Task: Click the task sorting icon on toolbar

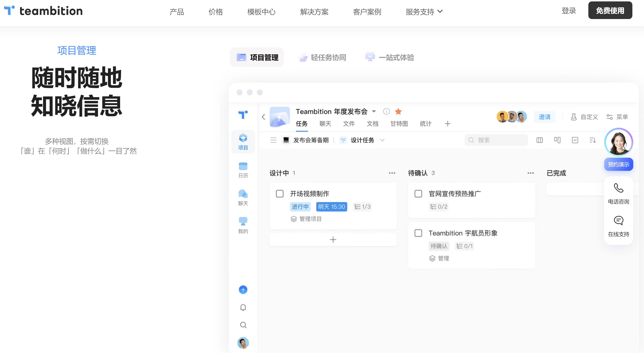Action: 593,140
